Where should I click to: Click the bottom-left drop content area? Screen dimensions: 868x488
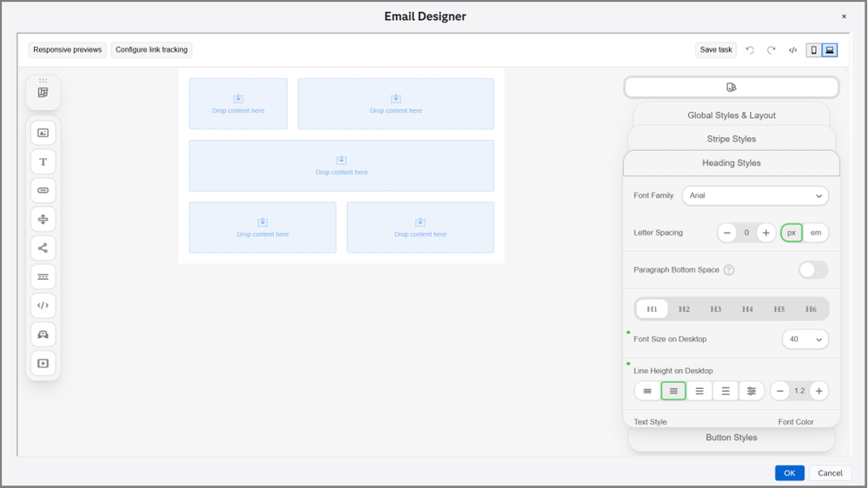coord(263,228)
